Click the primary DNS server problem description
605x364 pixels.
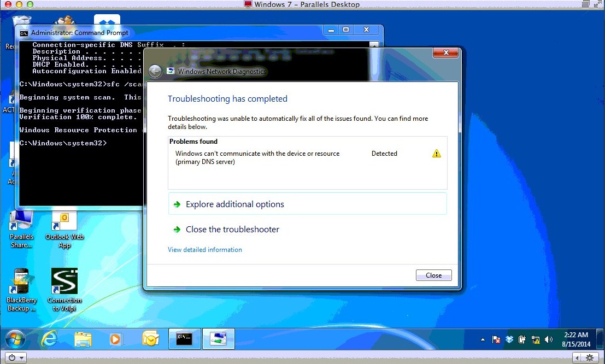pos(257,157)
